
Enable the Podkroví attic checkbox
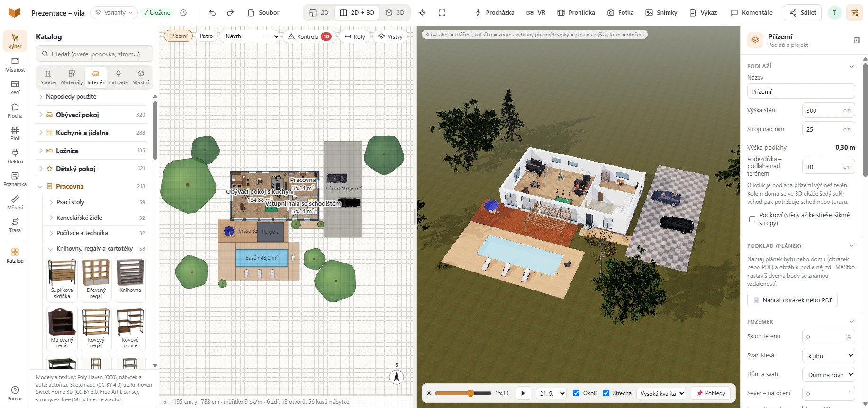pyautogui.click(x=752, y=219)
